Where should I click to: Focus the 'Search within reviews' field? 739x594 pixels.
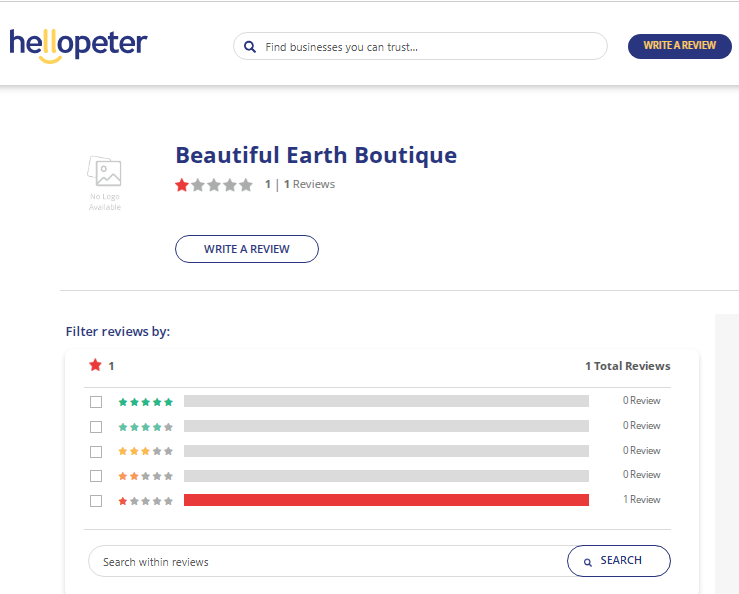328,561
